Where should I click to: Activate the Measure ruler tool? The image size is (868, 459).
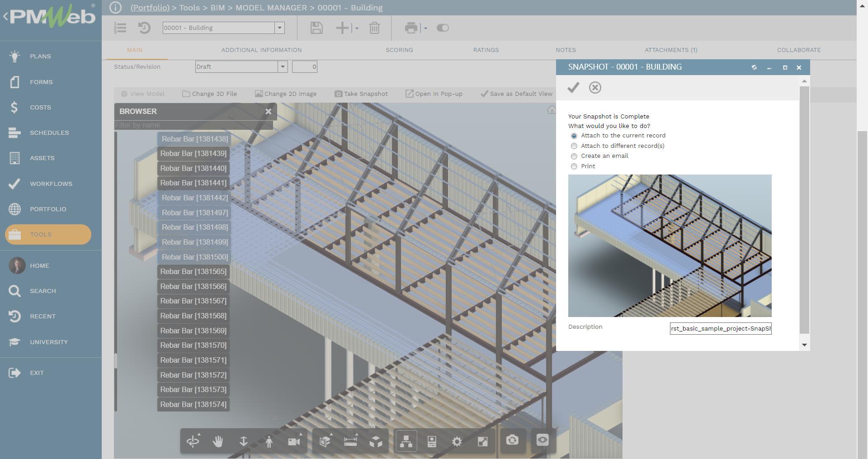351,441
